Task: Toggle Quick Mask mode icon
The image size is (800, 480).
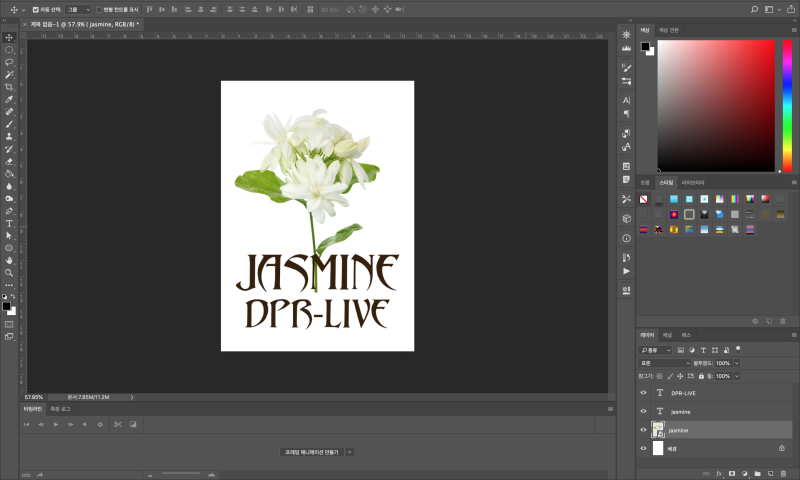Action: point(9,324)
